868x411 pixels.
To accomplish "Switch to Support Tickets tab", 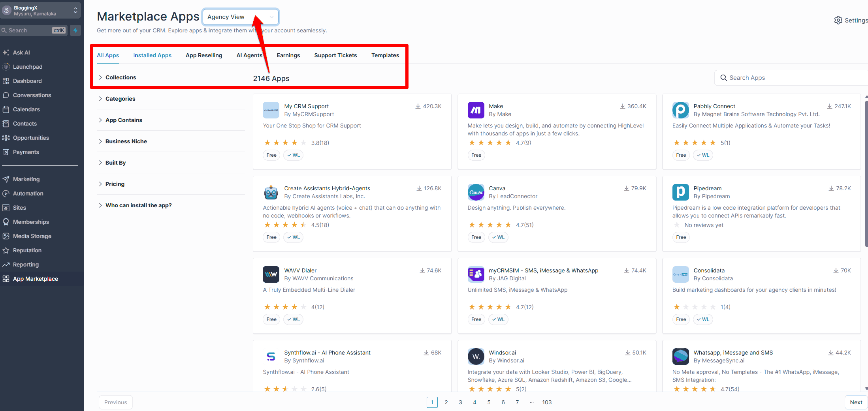I will (335, 55).
